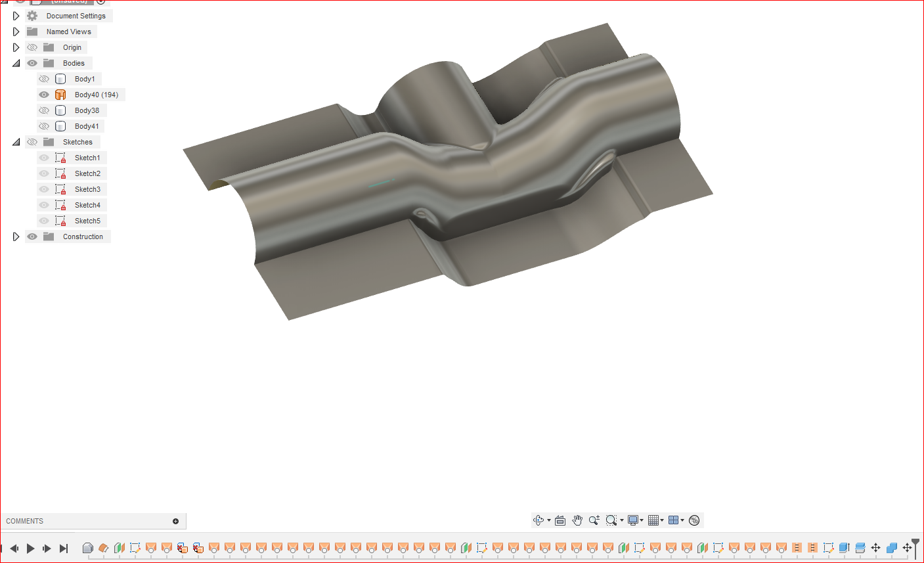Select the Zoom magnifier with plus-minus
The image size is (924, 563).
(594, 520)
